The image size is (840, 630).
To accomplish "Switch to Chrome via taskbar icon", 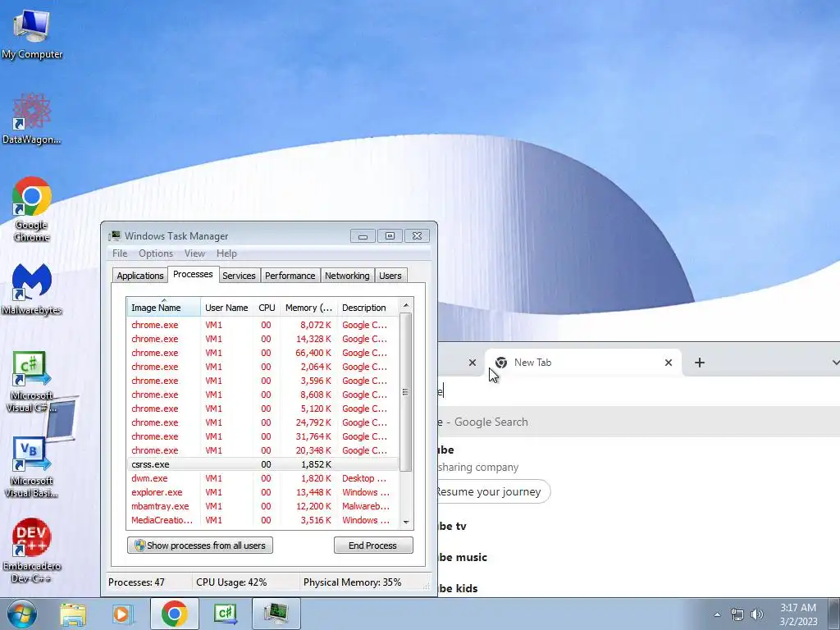I will (174, 614).
